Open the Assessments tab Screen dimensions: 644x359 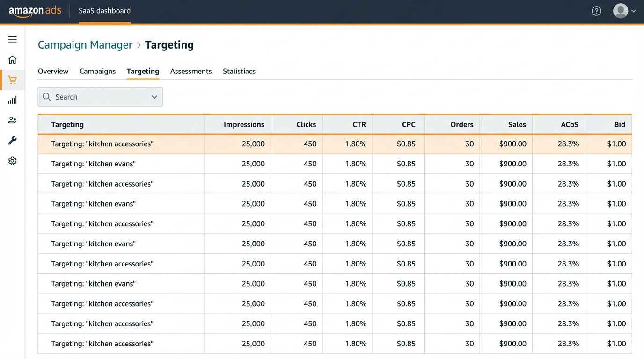click(x=191, y=71)
